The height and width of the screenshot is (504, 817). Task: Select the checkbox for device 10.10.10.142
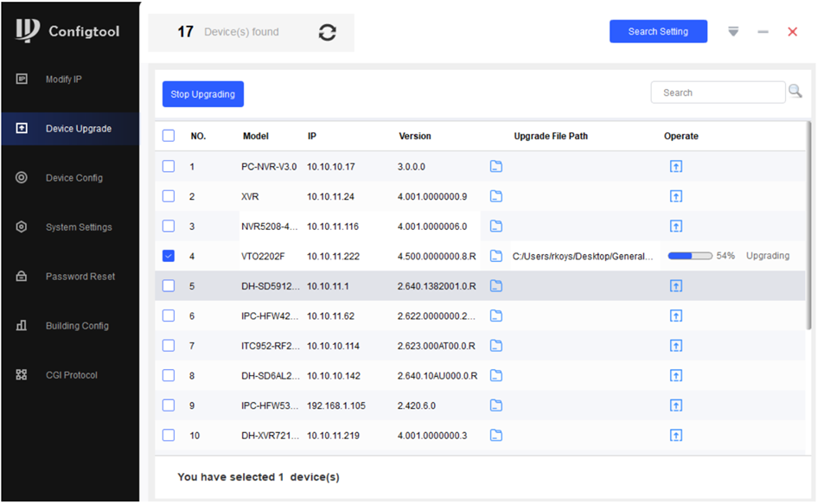[x=169, y=375]
